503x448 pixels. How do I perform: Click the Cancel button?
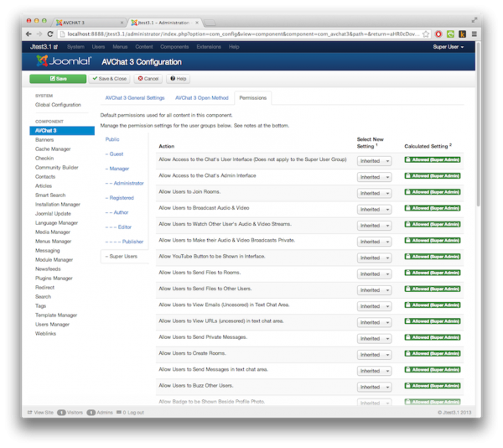click(x=148, y=79)
